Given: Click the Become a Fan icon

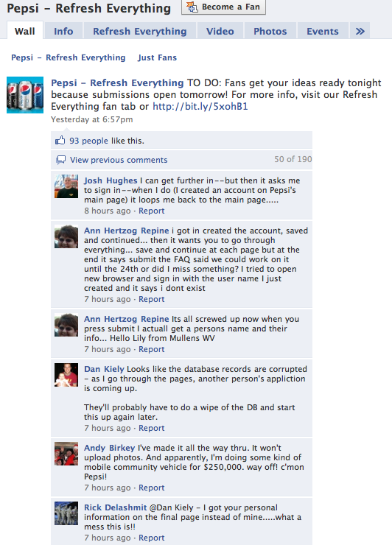Looking at the screenshot, I should click(192, 7).
